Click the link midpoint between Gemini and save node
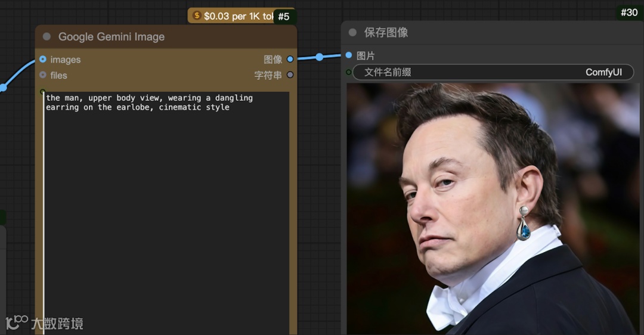Viewport: 644px width, 335px height. coord(320,57)
